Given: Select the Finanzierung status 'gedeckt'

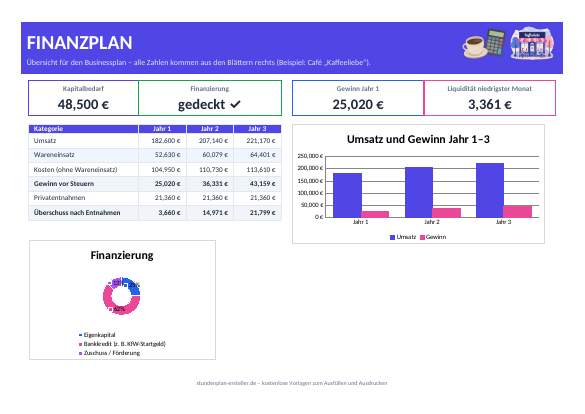Looking at the screenshot, I should point(202,104).
